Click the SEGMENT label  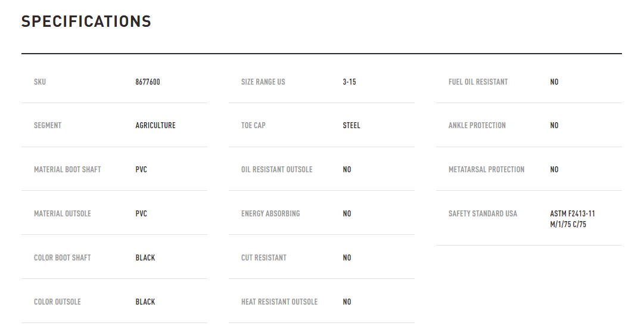click(x=48, y=125)
